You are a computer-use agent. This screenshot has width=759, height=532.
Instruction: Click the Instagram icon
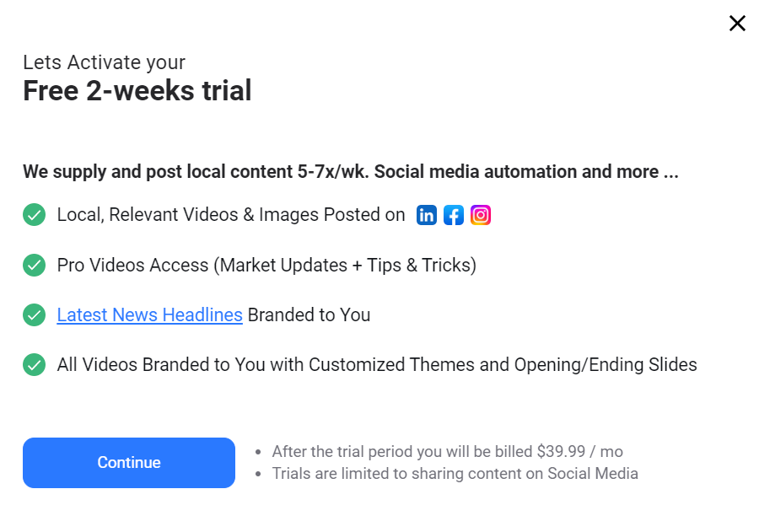(481, 215)
